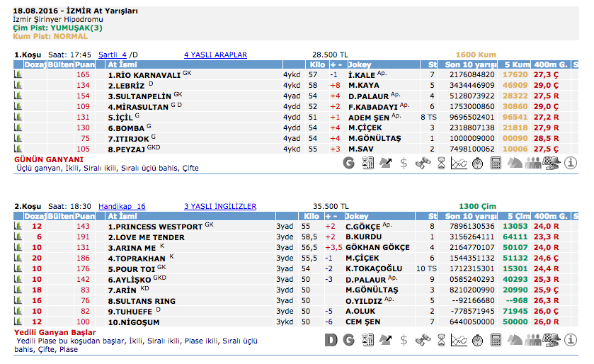The width and height of the screenshot is (594, 364).
Task: Open the 3 YAŞLI İNGİLİZLER link
Action: click(219, 206)
